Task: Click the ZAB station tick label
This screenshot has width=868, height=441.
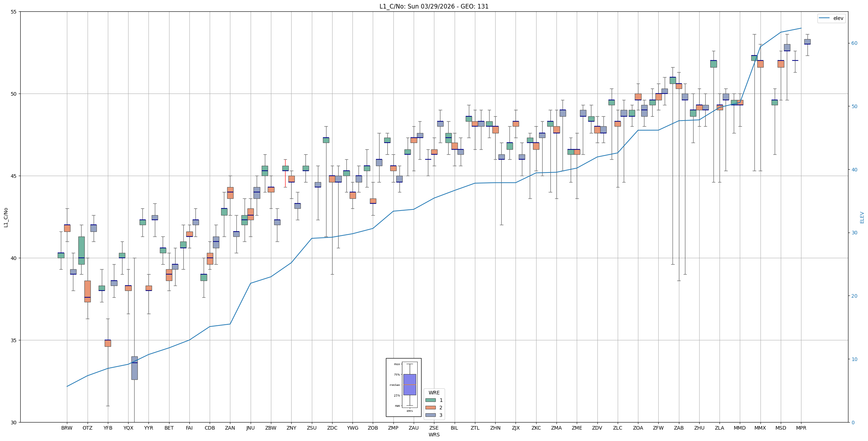Action: click(x=679, y=428)
